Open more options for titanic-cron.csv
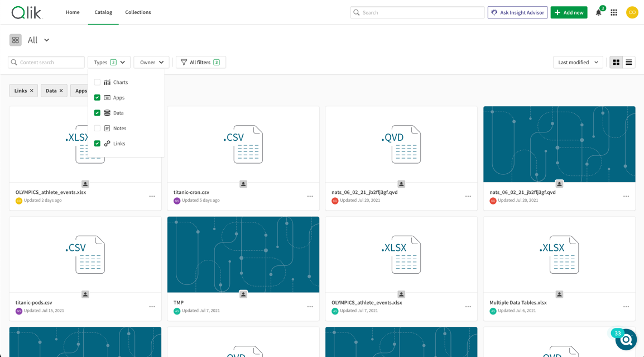The width and height of the screenshot is (644, 357). point(310,197)
